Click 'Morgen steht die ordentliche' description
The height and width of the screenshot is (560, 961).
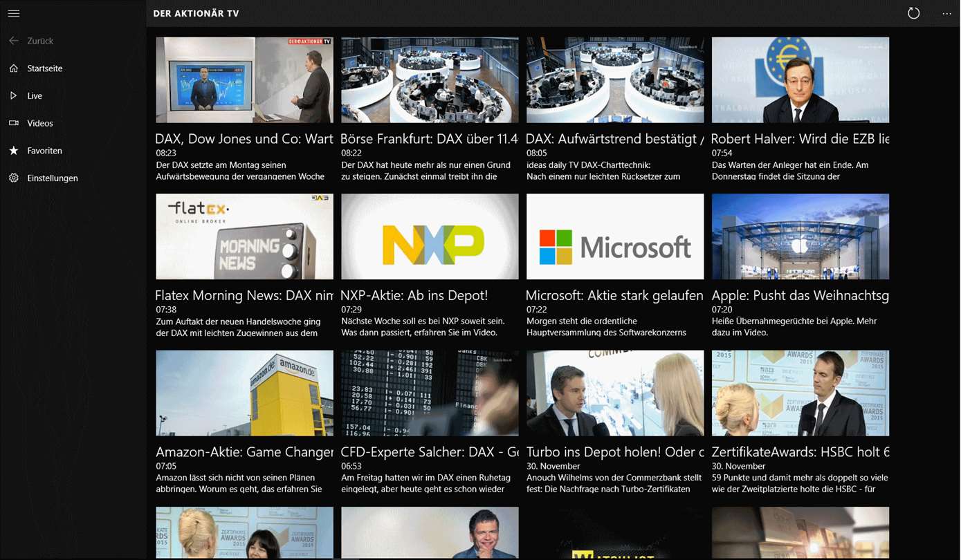[606, 327]
